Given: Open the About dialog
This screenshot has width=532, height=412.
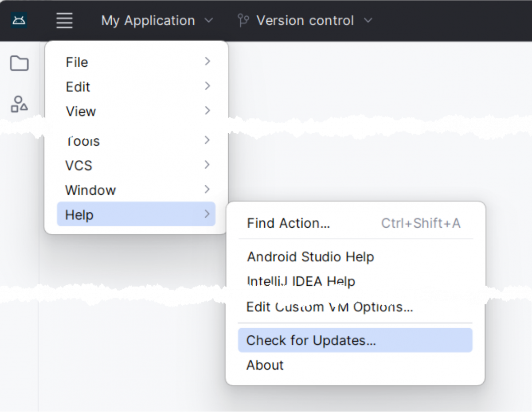Looking at the screenshot, I should point(265,365).
